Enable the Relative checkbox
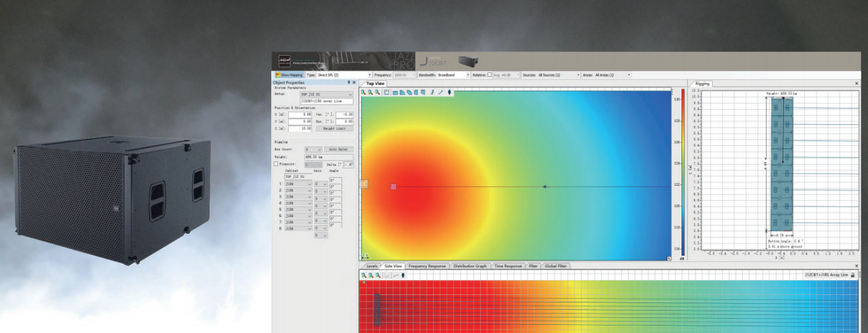This screenshot has width=868, height=333. coord(490,75)
